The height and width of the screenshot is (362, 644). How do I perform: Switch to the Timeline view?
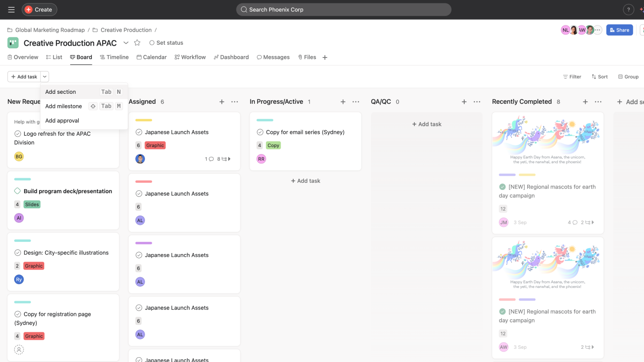[114, 57]
